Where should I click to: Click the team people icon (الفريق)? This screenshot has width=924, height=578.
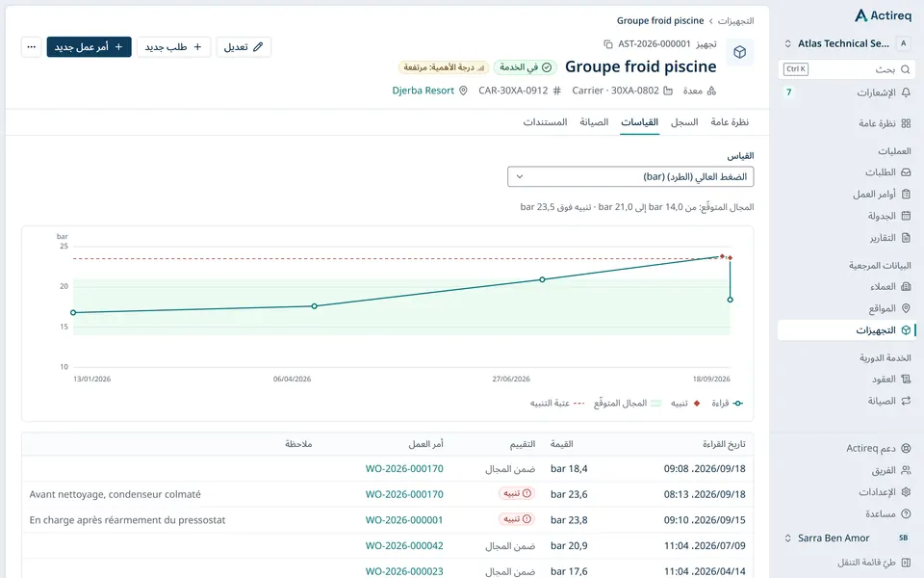(x=906, y=470)
